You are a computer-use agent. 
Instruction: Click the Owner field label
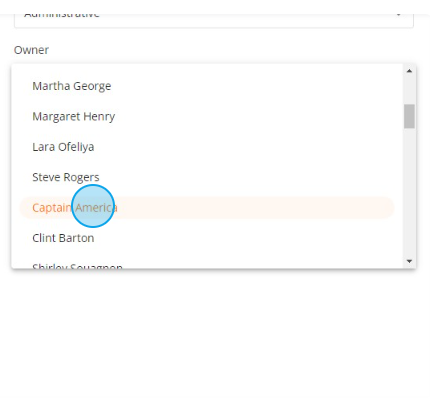(x=31, y=50)
